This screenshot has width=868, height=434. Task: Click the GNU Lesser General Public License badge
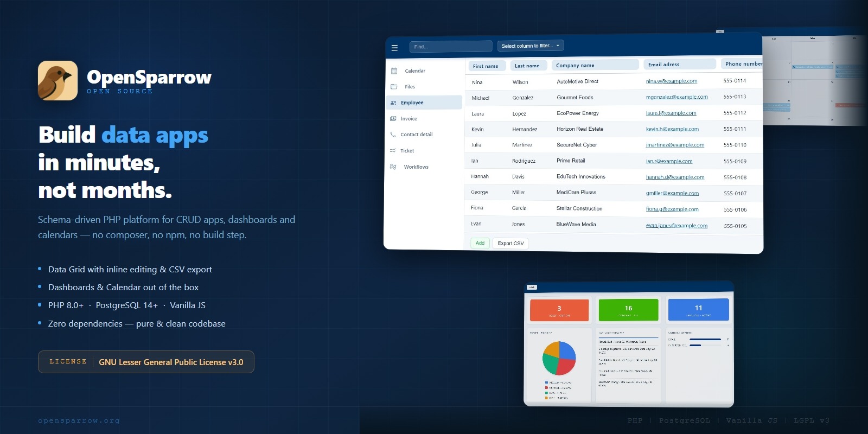146,362
